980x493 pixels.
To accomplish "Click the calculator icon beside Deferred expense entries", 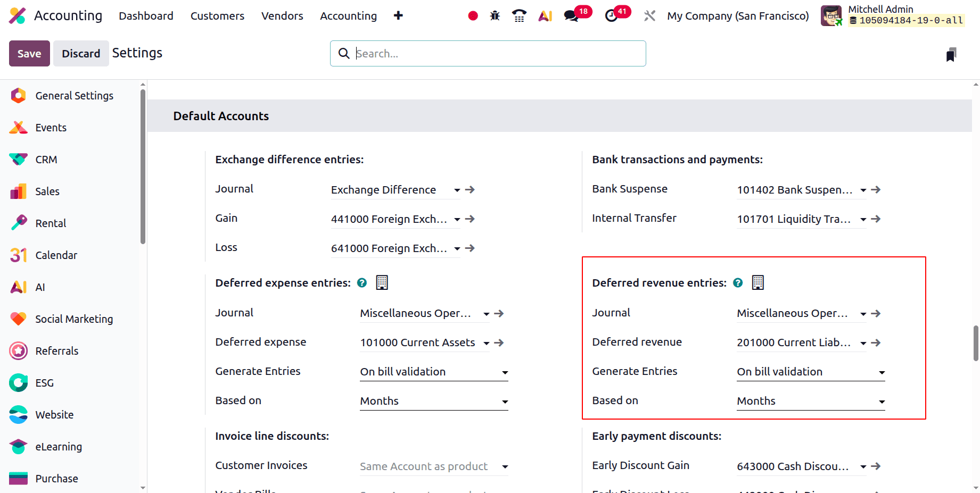I will 382,282.
